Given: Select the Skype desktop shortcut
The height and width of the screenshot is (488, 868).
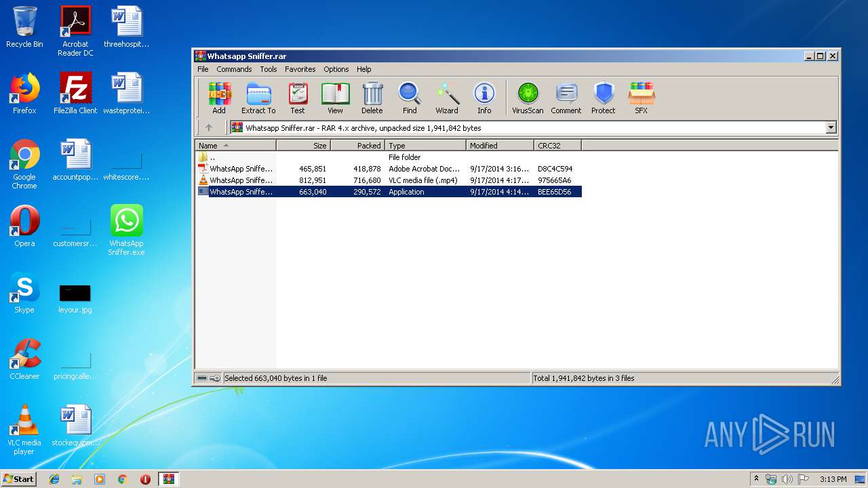Looking at the screenshot, I should tap(24, 293).
